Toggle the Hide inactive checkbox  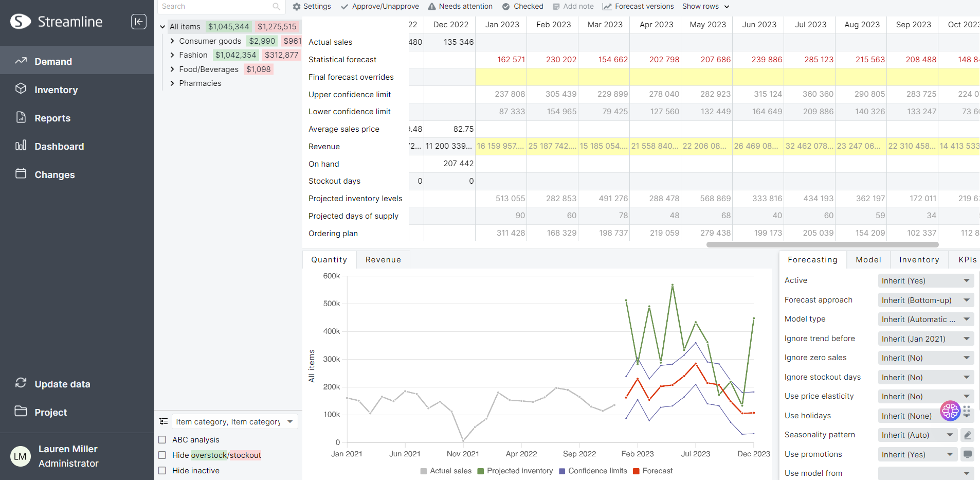pos(162,471)
